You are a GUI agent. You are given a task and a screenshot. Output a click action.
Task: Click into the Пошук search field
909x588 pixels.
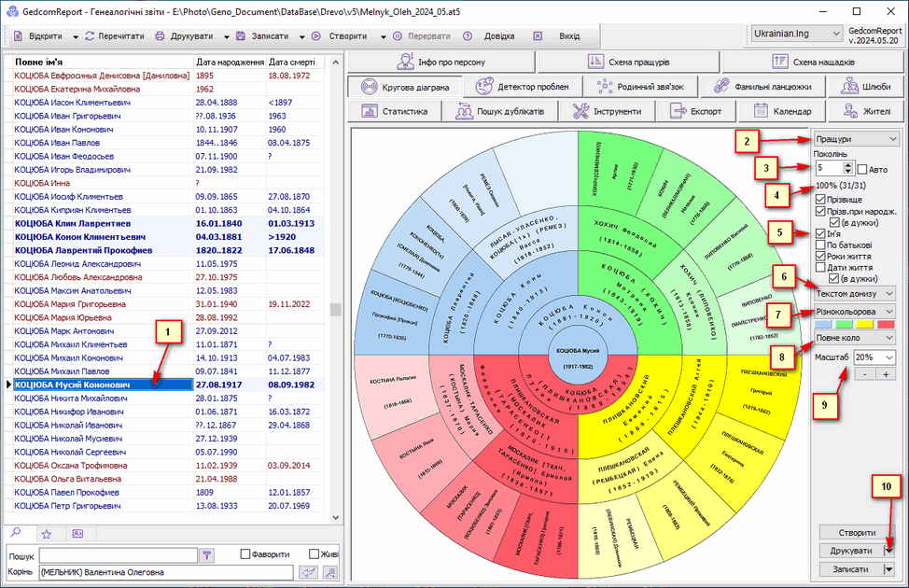pos(119,554)
